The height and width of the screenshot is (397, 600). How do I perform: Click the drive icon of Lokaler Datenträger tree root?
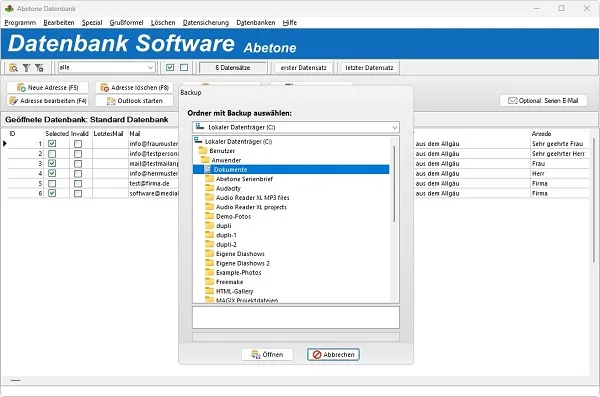198,141
